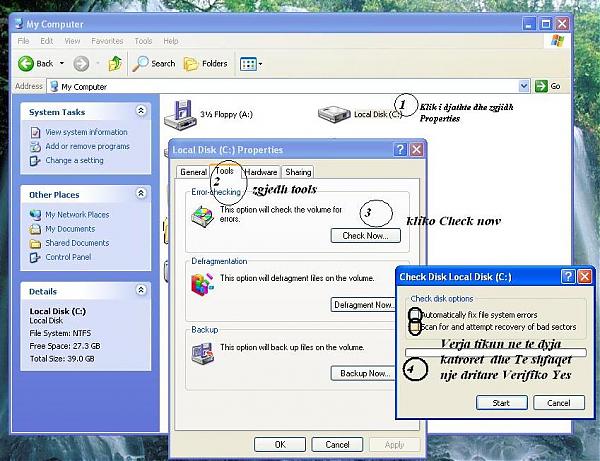Collapse the Other Places panel

(x=141, y=194)
